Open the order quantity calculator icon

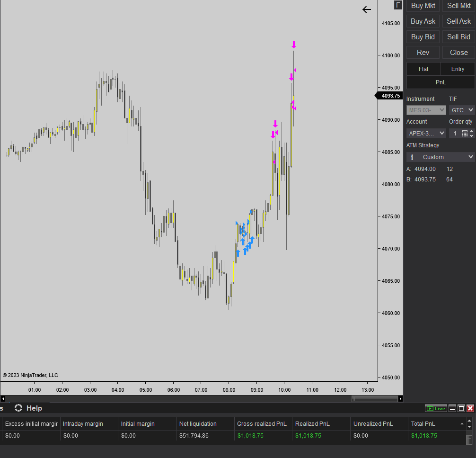(465, 133)
